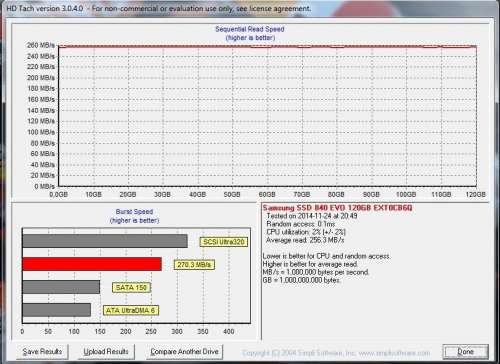500x364 pixels.
Task: Open Compare Another Drive
Action: (184, 352)
